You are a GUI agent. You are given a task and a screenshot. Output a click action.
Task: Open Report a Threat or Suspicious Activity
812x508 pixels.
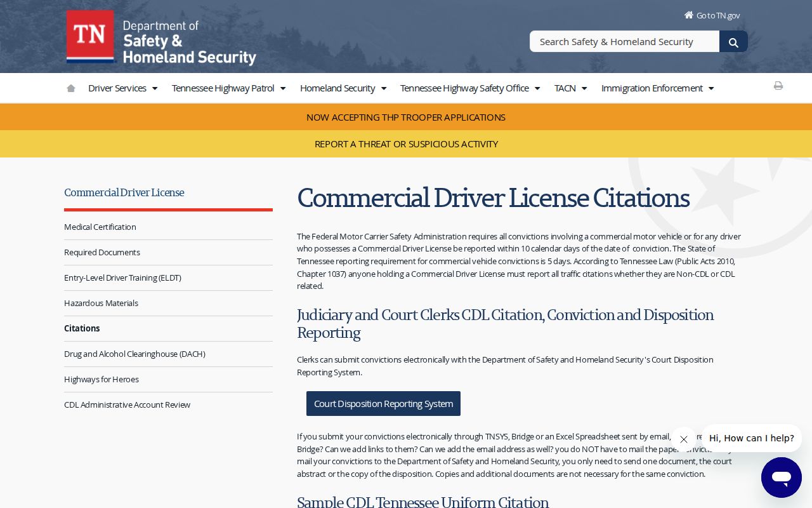tap(406, 144)
